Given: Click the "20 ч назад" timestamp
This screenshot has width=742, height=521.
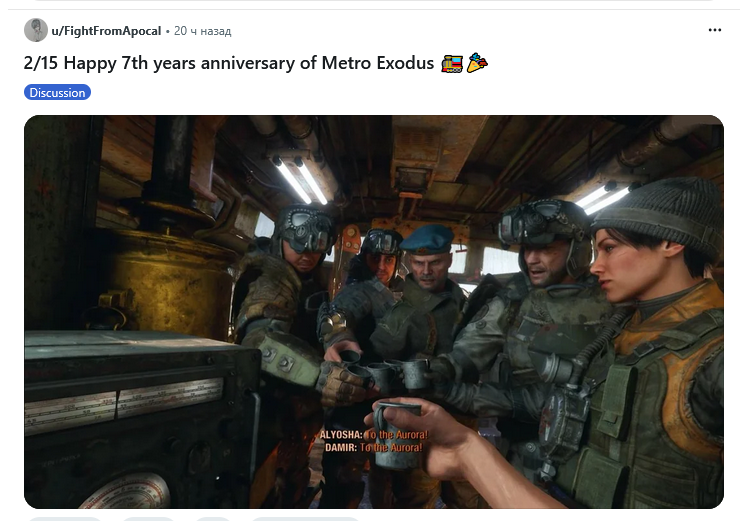Looking at the screenshot, I should [x=203, y=31].
